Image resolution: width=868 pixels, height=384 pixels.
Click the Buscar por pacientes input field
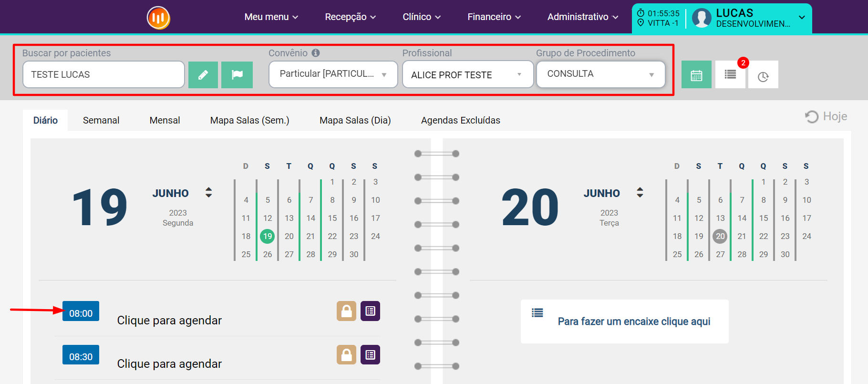point(103,74)
